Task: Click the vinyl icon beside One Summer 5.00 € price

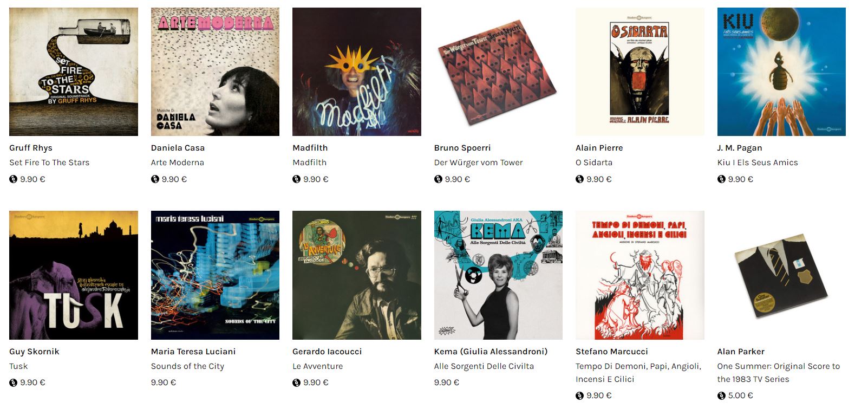Action: coord(721,395)
